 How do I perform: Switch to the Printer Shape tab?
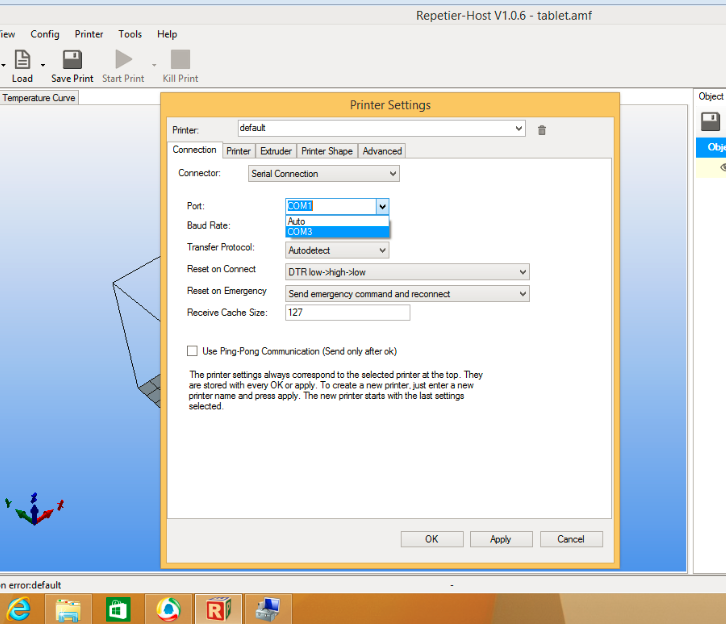[327, 151]
